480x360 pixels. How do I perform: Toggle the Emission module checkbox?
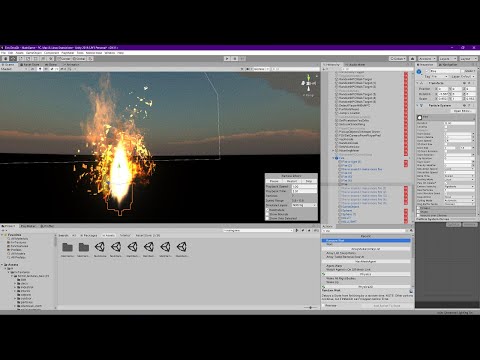tap(419, 208)
